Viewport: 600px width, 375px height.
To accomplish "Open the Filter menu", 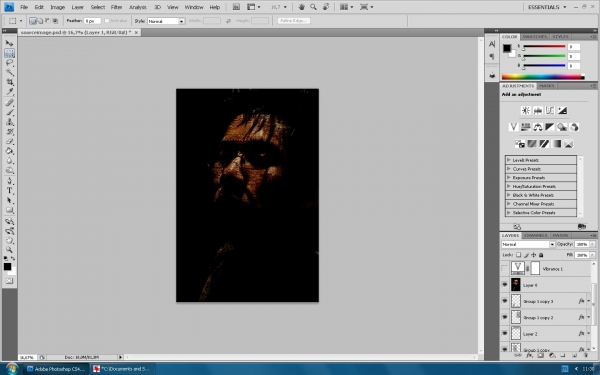I will pos(116,7).
